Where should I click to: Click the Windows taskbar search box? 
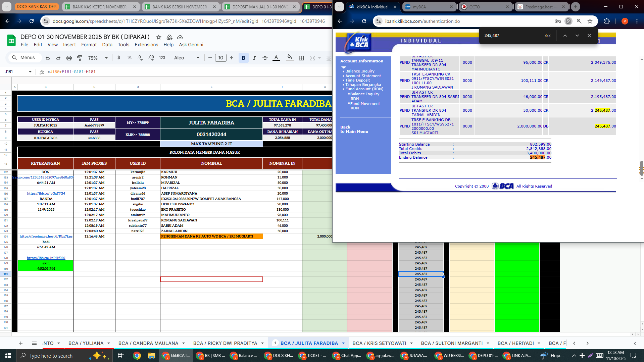64,356
